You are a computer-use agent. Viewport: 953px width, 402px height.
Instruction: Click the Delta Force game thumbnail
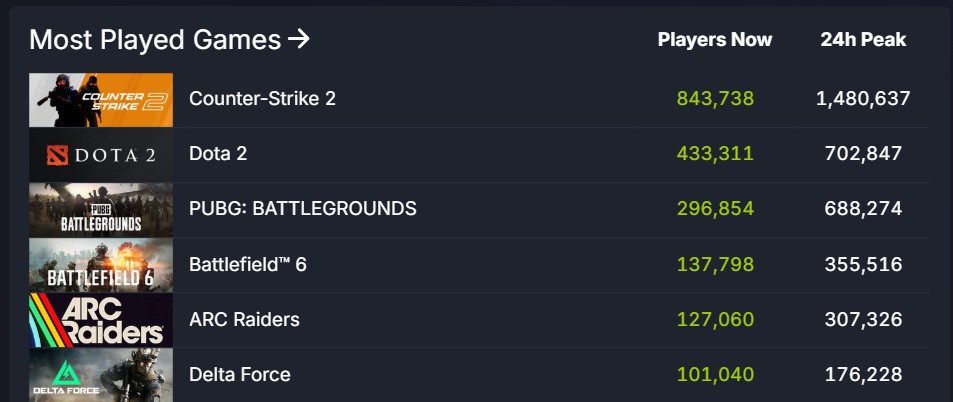(x=101, y=374)
